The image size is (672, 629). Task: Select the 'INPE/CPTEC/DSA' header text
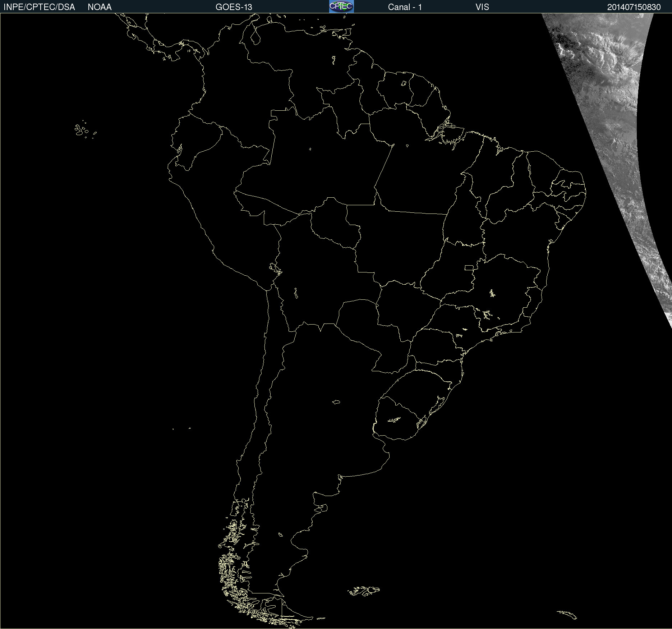(x=39, y=7)
